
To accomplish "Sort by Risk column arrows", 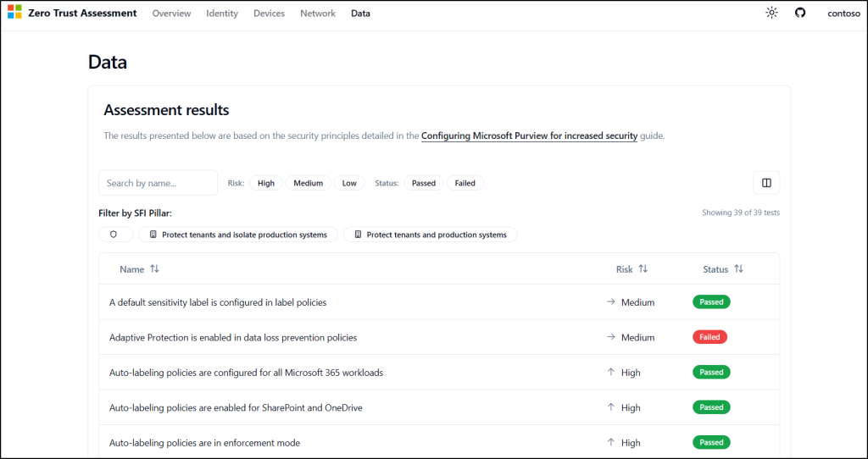I will 643,268.
